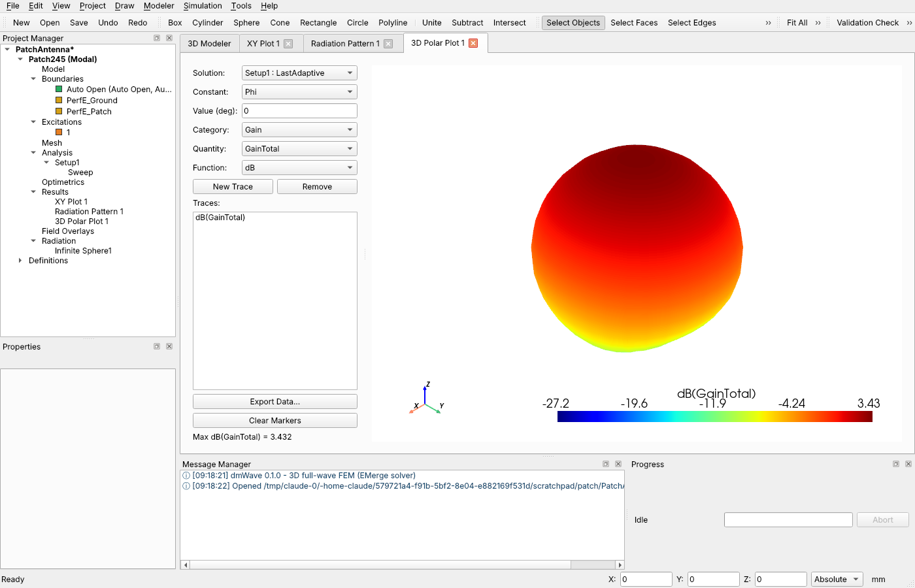Open the Function dropdown showing dB
The height and width of the screenshot is (588, 915).
point(299,168)
